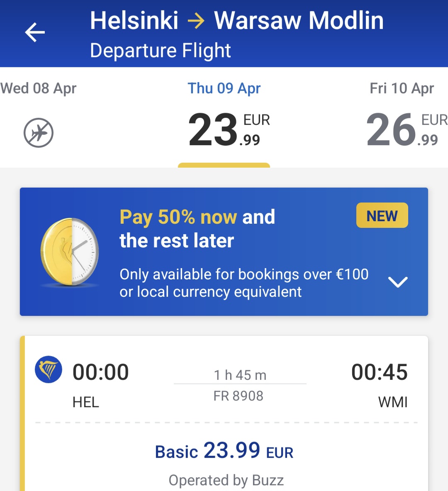This screenshot has width=448, height=491.
Task: Open the Pay 50% now promotion heading
Action: tap(197, 229)
